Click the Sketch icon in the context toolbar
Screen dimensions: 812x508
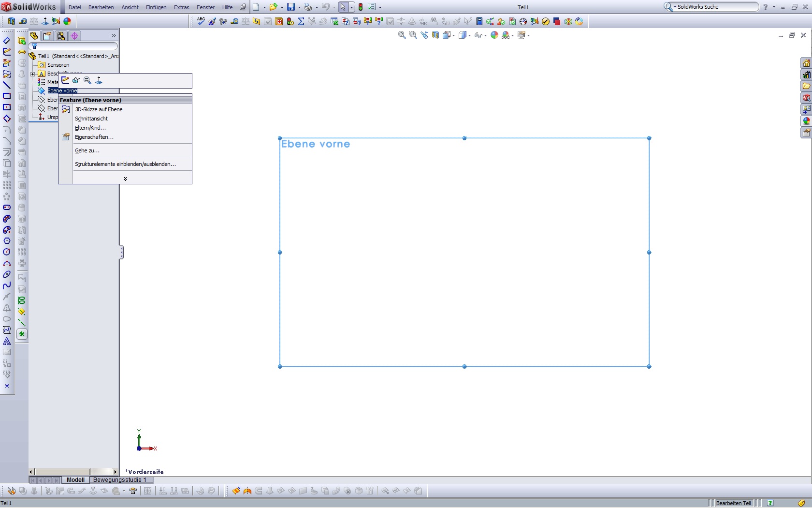(x=65, y=80)
